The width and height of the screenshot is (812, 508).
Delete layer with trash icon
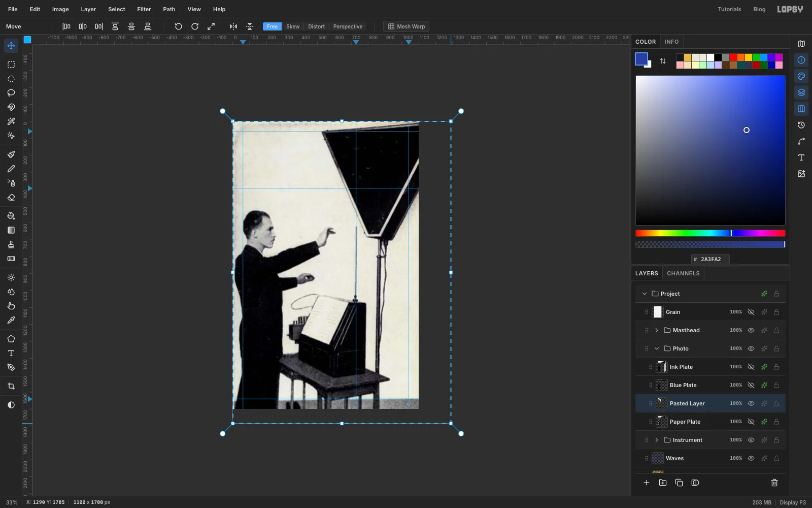click(774, 483)
